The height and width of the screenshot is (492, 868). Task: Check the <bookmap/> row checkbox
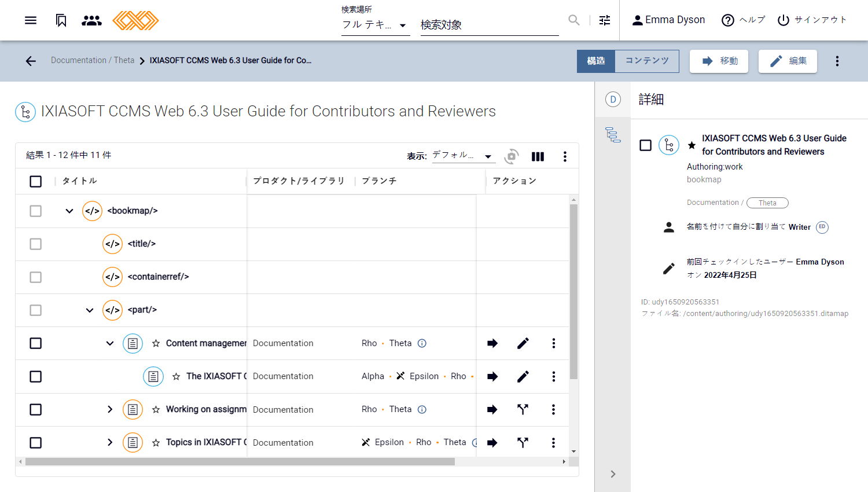(x=36, y=211)
